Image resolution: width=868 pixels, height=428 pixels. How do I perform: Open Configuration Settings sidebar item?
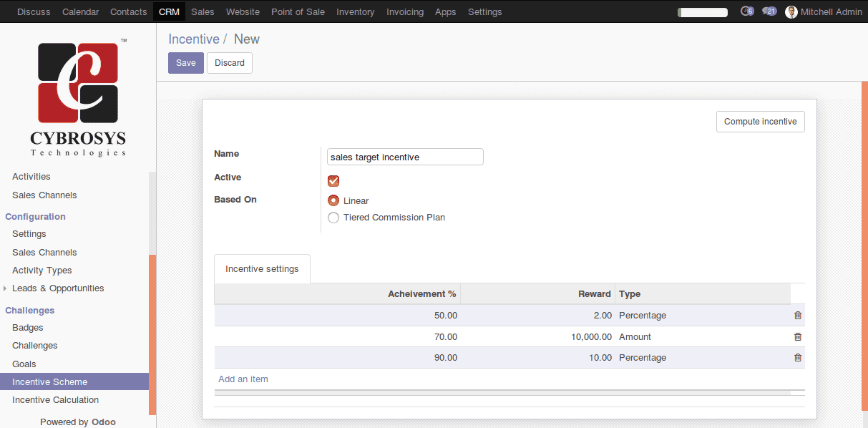pyautogui.click(x=29, y=234)
